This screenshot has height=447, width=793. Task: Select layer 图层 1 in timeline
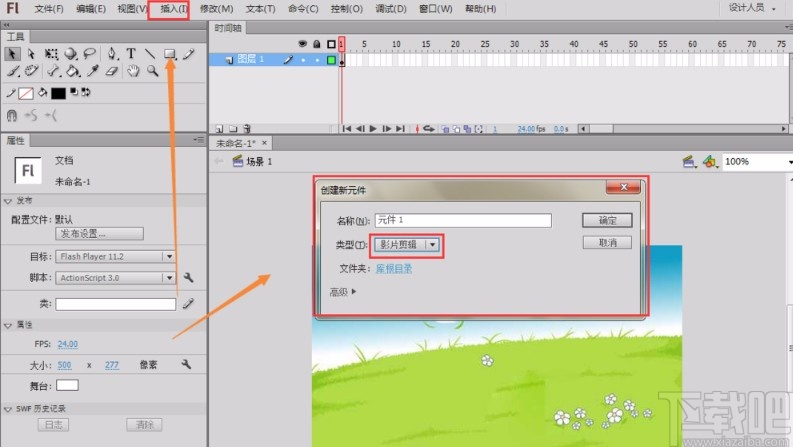(x=251, y=59)
